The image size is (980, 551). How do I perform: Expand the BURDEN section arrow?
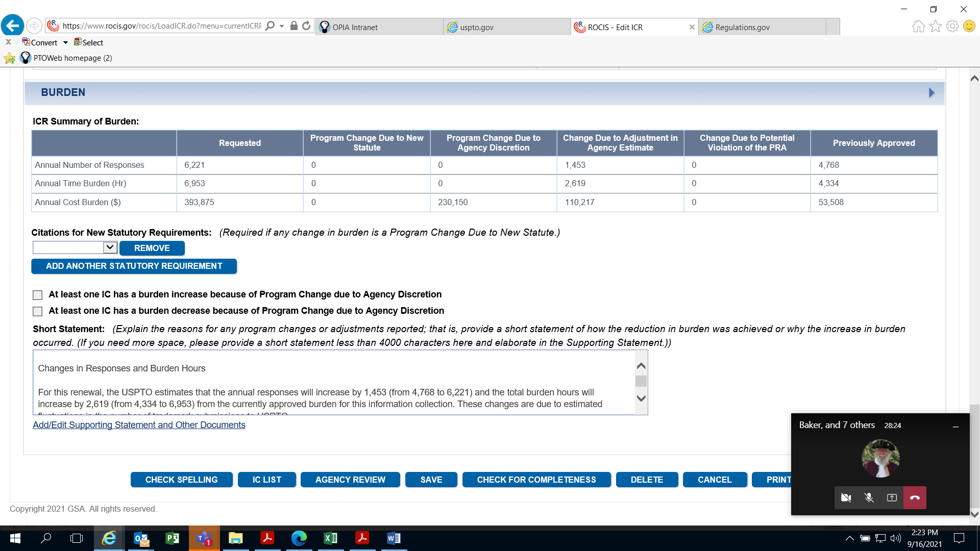(x=932, y=93)
